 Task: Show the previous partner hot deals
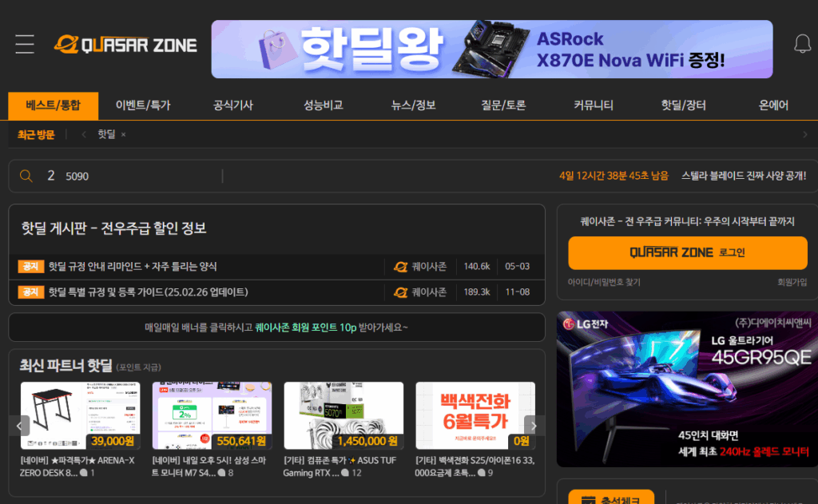pos(19,426)
